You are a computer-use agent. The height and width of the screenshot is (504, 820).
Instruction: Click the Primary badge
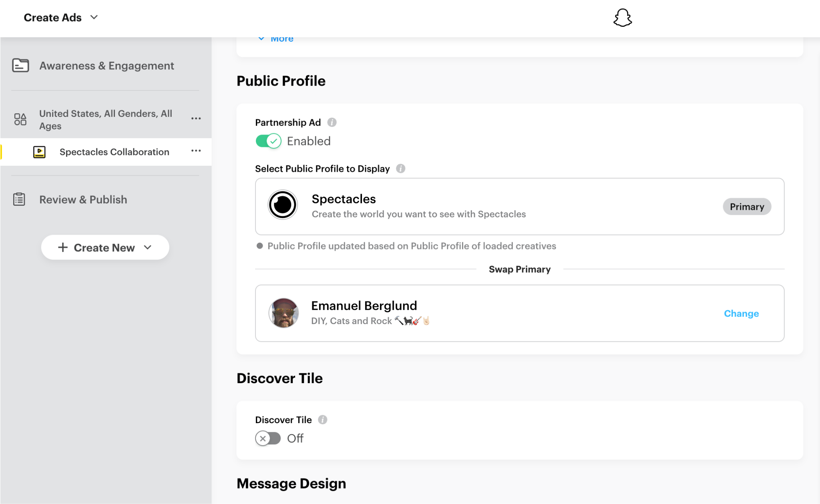coord(747,207)
